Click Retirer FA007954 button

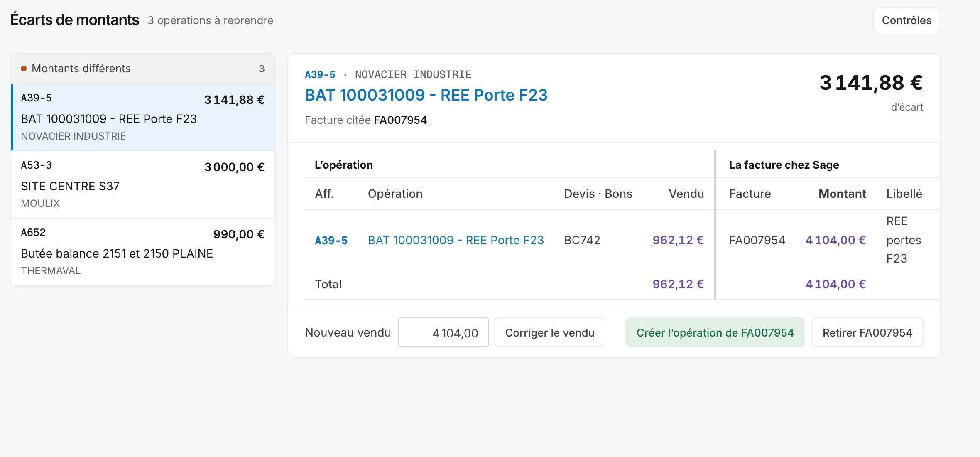[x=867, y=333]
